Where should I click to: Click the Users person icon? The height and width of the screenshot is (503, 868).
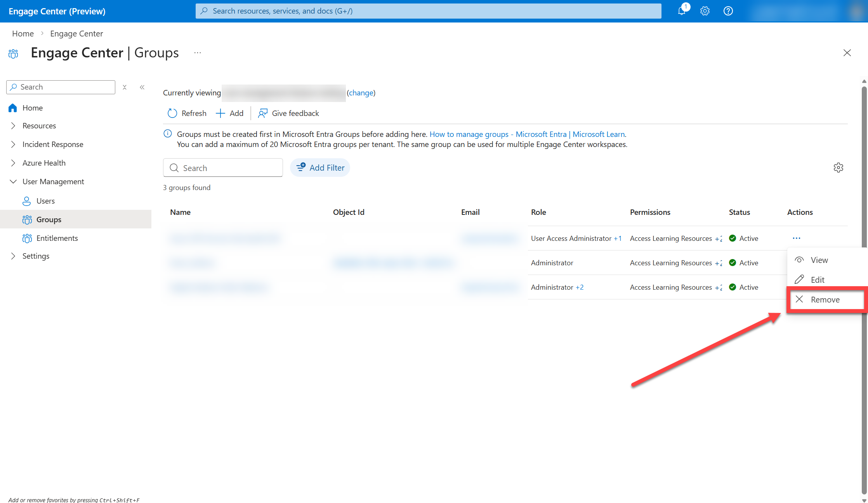(x=27, y=201)
